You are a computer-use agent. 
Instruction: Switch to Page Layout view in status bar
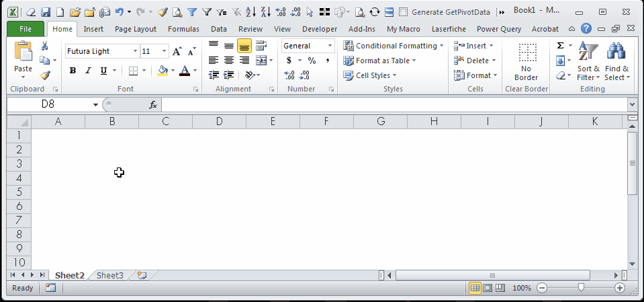[488, 288]
